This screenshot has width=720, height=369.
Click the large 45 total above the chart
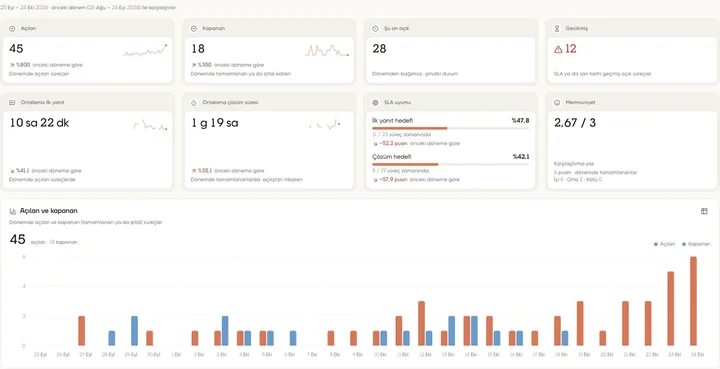17,240
